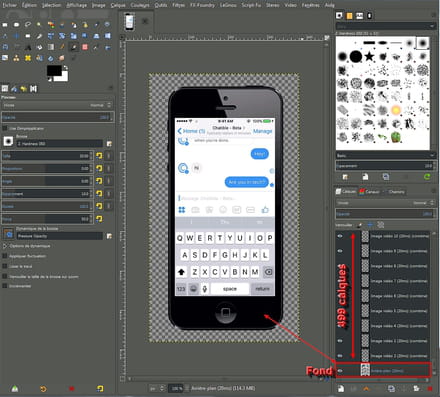Enable the 'Appliquer fluctuation' checkbox
Viewport: 440px width, 397px height.
pos(5,256)
